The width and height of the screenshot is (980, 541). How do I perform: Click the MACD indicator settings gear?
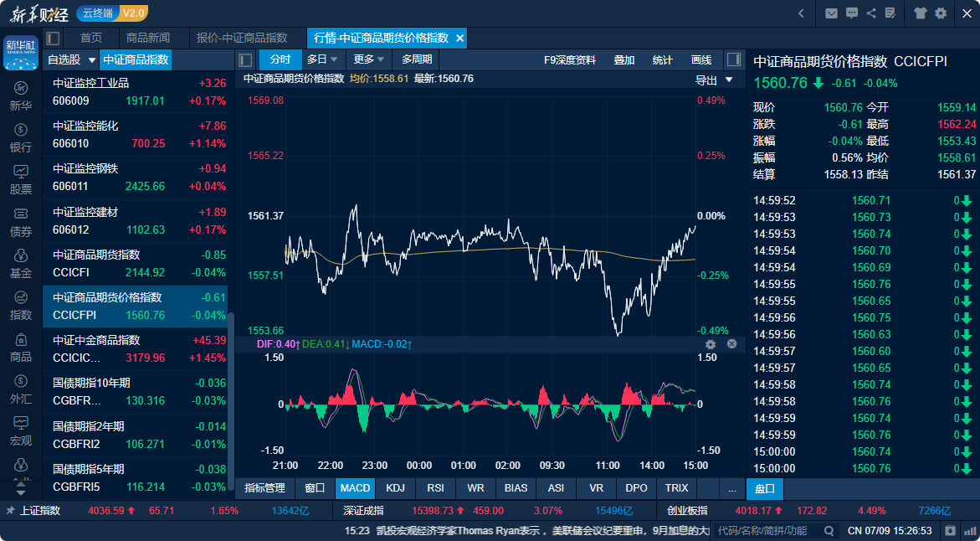tap(711, 344)
